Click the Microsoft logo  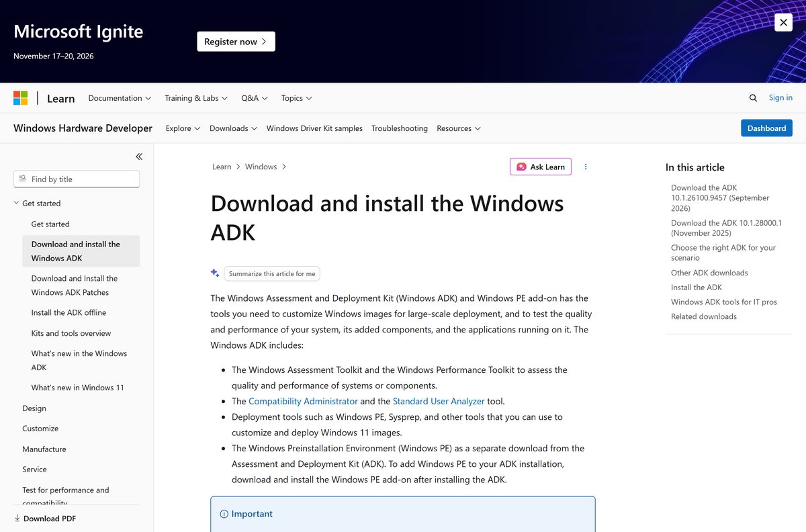tap(21, 98)
